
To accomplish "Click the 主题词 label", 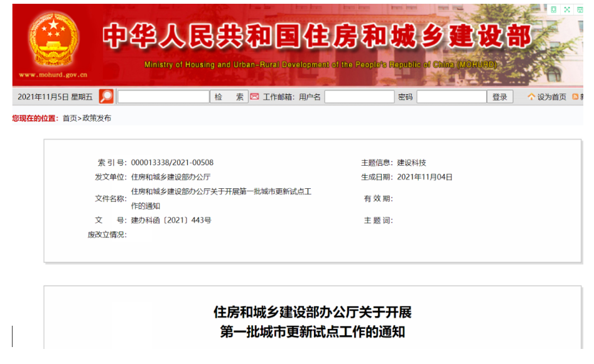I will tap(378, 220).
